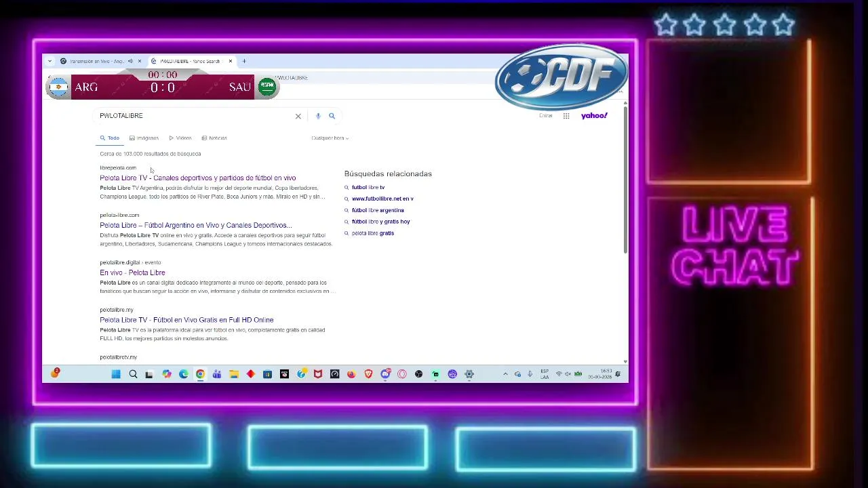Open OBS Studio from the taskbar

[418, 374]
